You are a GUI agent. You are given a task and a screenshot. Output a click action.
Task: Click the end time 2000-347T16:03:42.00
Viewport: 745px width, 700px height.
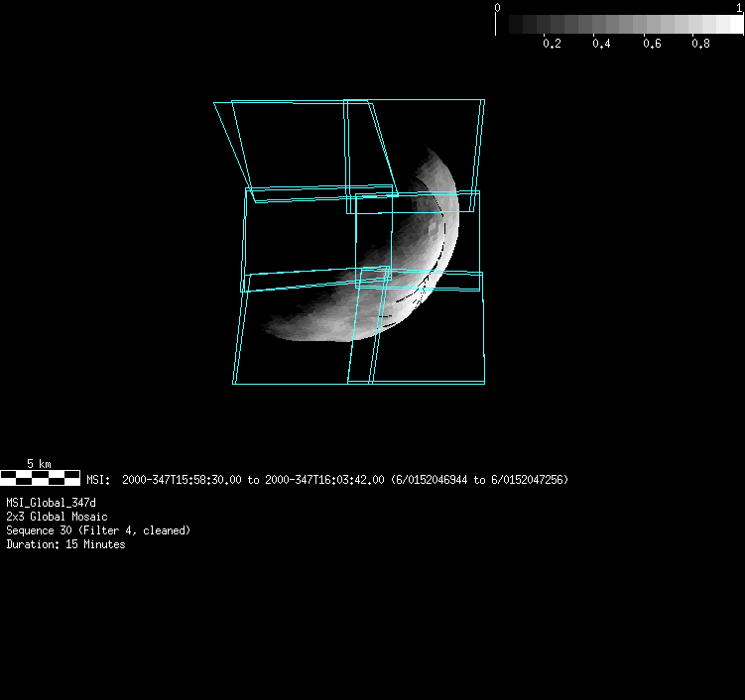point(324,480)
